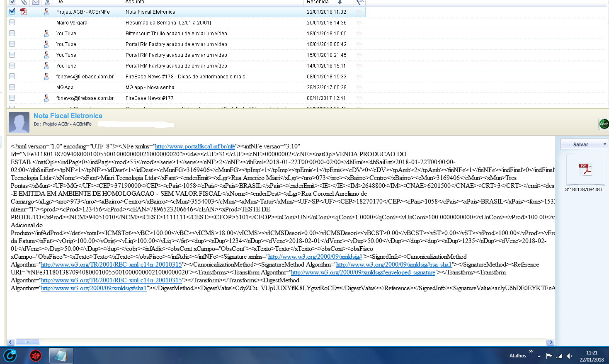Flag the Resumão da Semana message
The width and height of the screenshot is (609, 364).
(359, 23)
